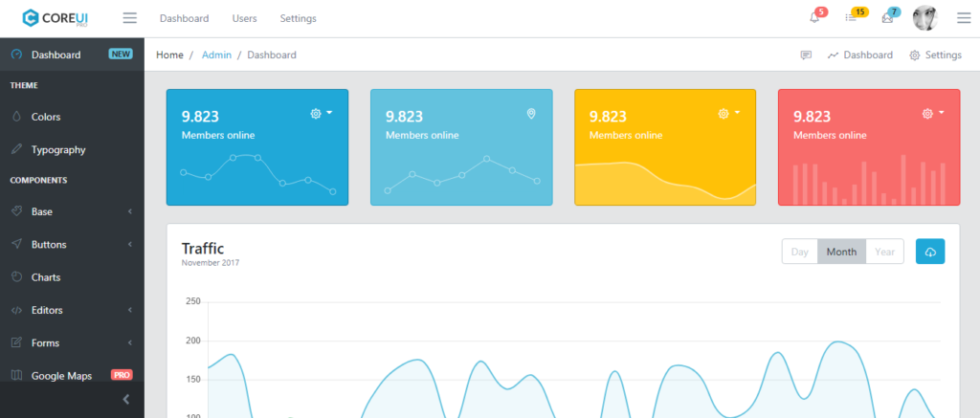Open the notifications bell with badge 5
980x418 pixels.
(814, 17)
